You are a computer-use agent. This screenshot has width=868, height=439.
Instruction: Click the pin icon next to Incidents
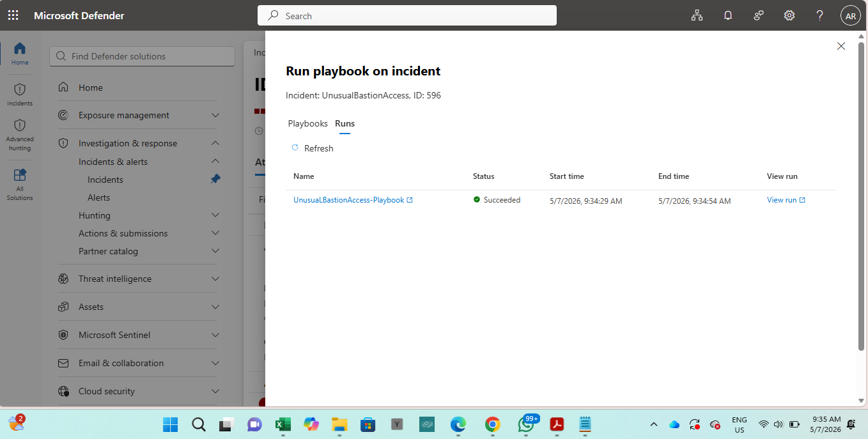pyautogui.click(x=215, y=180)
